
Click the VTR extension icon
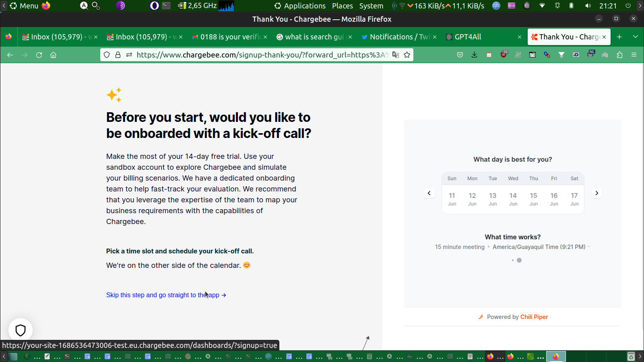533,55
